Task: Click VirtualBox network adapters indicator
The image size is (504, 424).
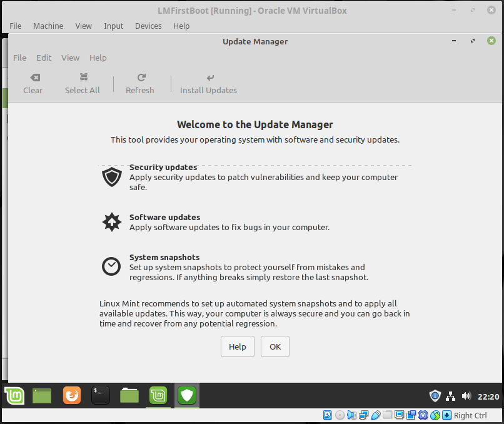Action: [x=363, y=415]
